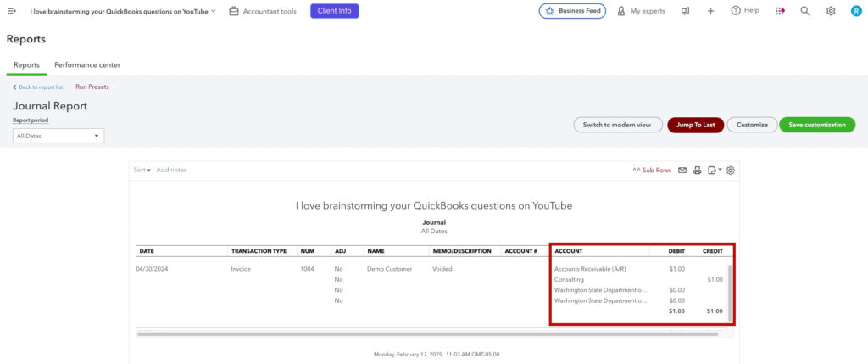Print the report
The image size is (868, 364).
point(698,171)
